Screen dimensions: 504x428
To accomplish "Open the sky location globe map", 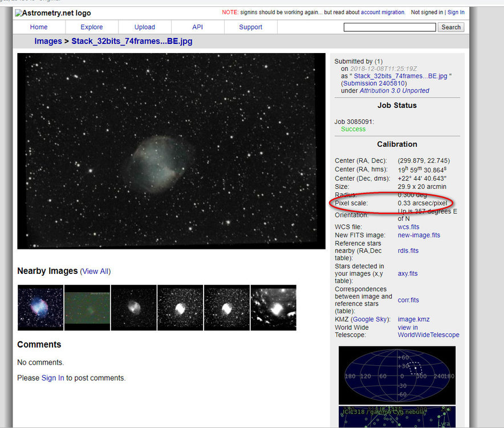I will click(x=397, y=375).
